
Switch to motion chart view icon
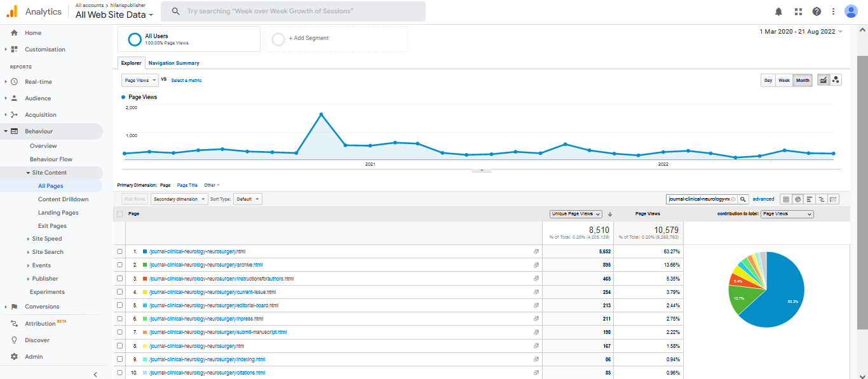[836, 80]
